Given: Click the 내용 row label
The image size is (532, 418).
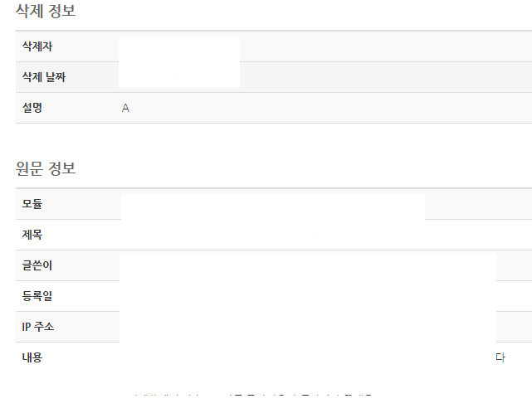Looking at the screenshot, I should [32, 357].
